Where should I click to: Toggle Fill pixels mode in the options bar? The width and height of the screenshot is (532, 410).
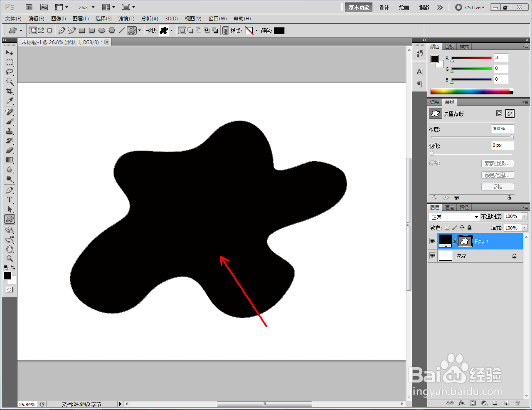click(49, 30)
